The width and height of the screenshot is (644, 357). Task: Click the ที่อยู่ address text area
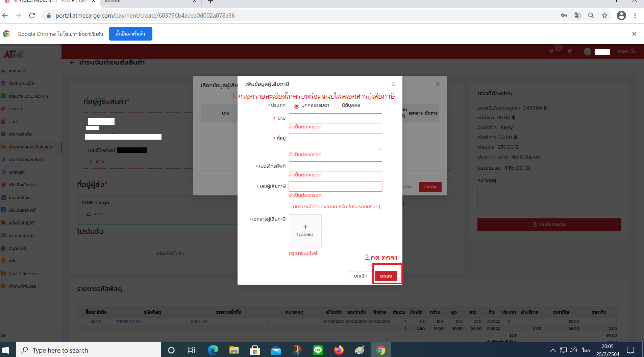coord(335,142)
